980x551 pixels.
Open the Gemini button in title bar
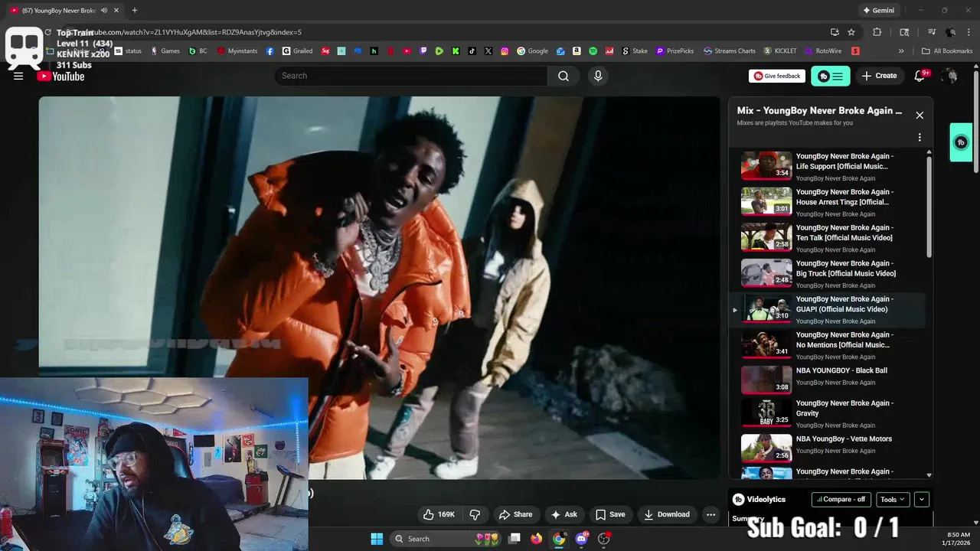pos(878,10)
